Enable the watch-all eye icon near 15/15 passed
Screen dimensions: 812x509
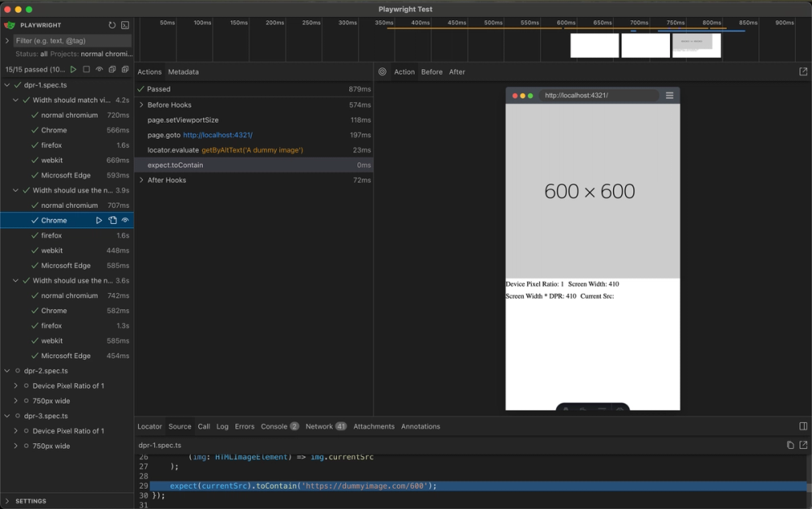coord(99,69)
